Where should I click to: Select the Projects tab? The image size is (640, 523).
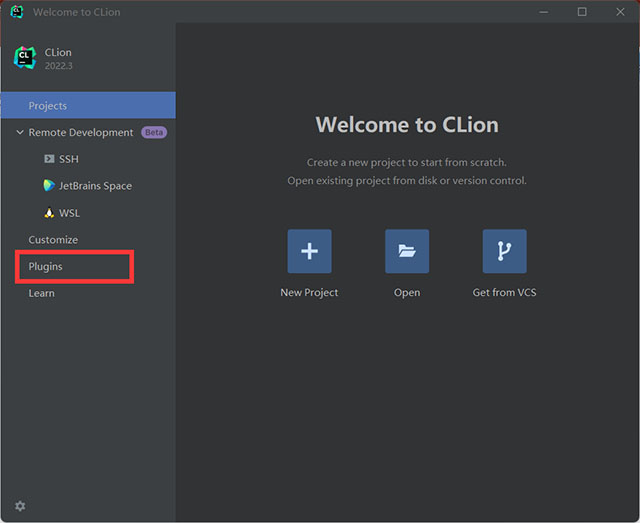tap(88, 105)
